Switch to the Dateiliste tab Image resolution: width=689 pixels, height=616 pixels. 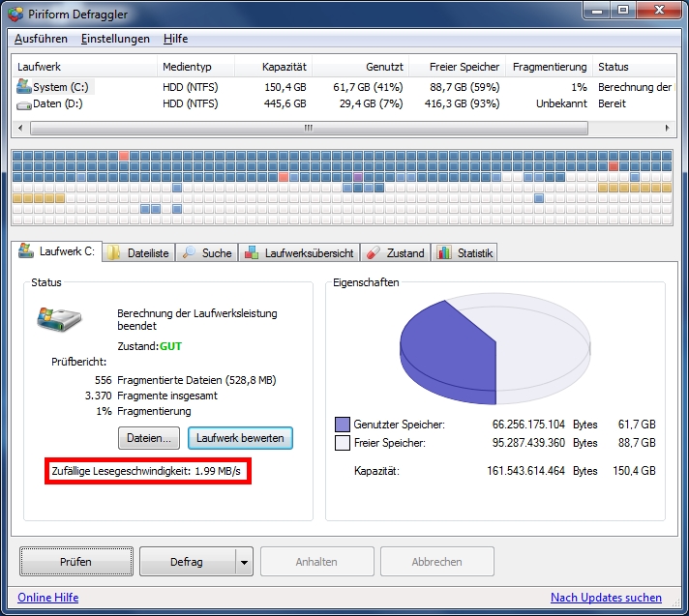tap(138, 253)
